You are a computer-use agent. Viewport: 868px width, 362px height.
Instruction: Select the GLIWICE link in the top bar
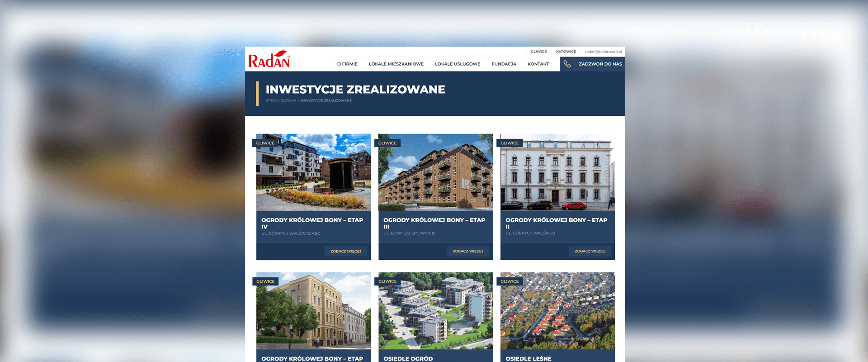538,52
